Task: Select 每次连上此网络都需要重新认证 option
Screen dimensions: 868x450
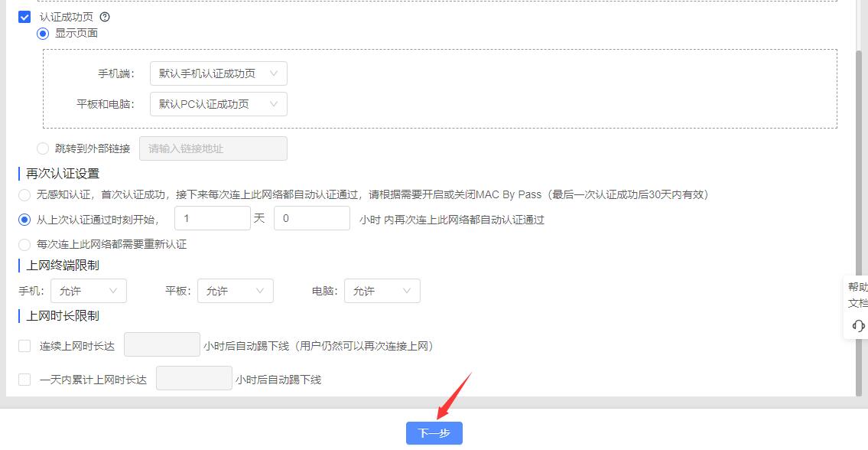Action: (24, 245)
